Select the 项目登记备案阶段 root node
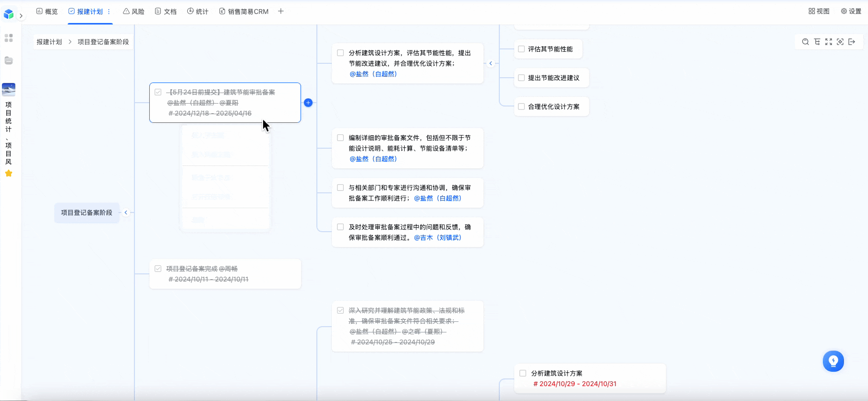This screenshot has height=401, width=868. 86,212
